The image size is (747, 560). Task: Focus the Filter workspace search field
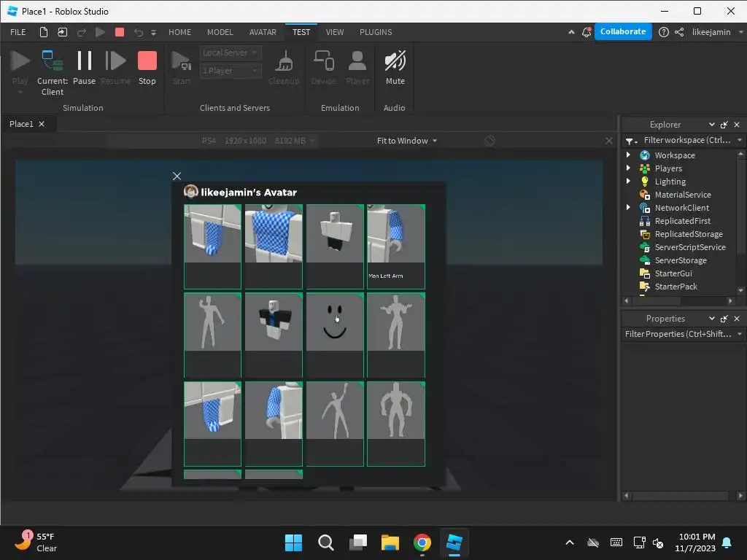pyautogui.click(x=686, y=140)
